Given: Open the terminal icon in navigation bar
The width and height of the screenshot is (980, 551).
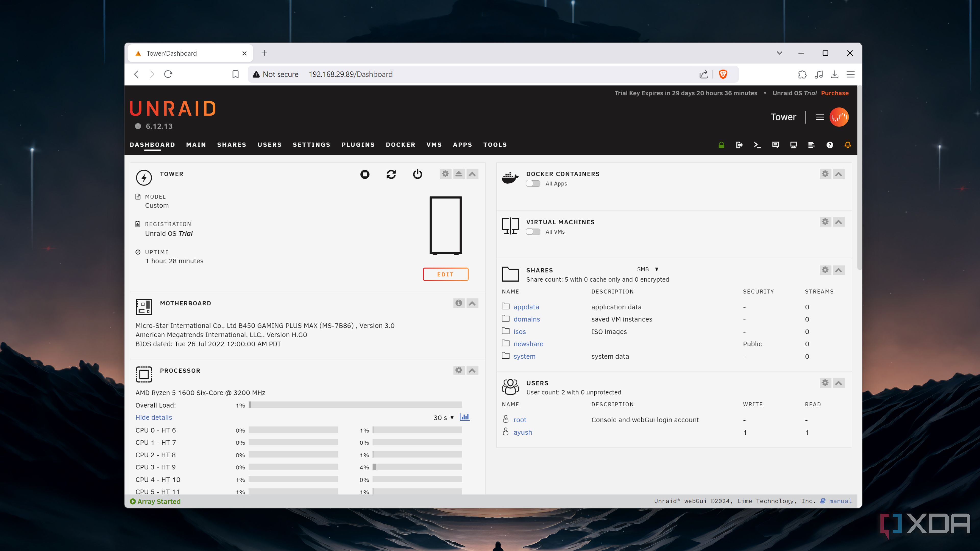Looking at the screenshot, I should (x=757, y=145).
